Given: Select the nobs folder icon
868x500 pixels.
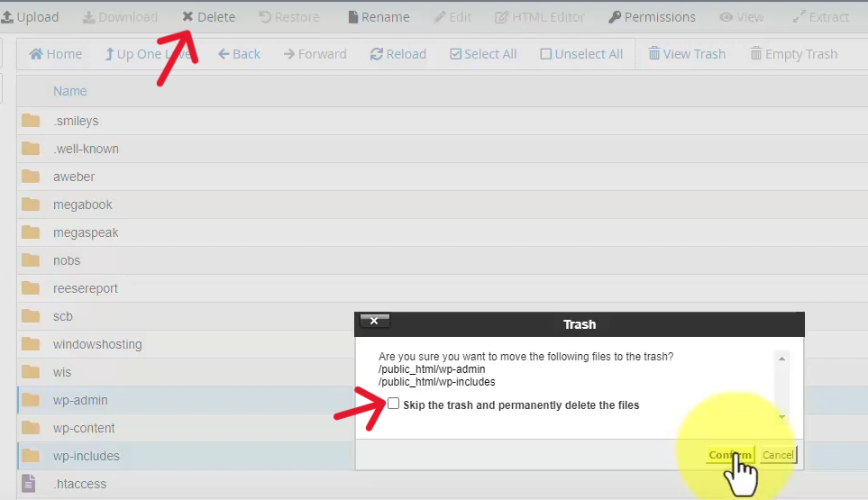Looking at the screenshot, I should click(31, 260).
